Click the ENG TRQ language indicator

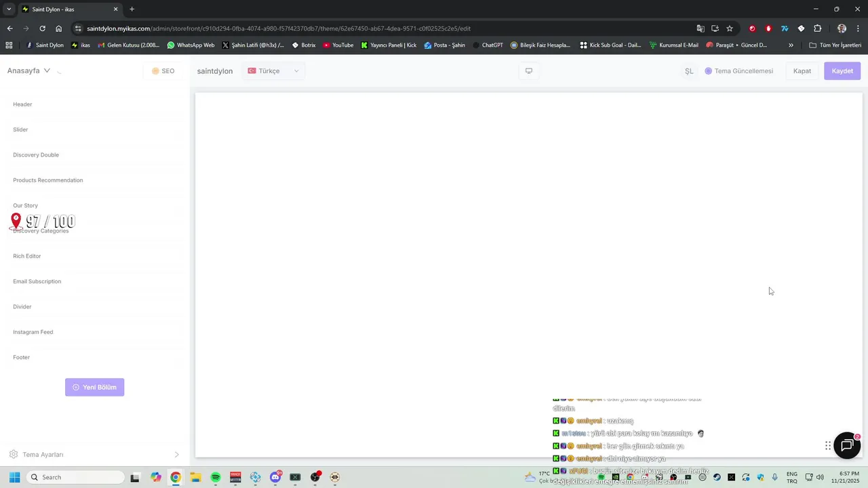791,477
